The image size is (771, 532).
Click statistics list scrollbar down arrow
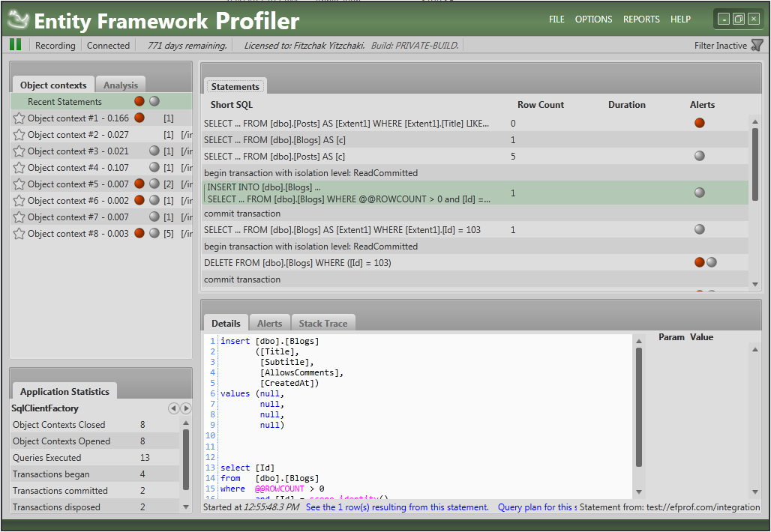coord(186,507)
